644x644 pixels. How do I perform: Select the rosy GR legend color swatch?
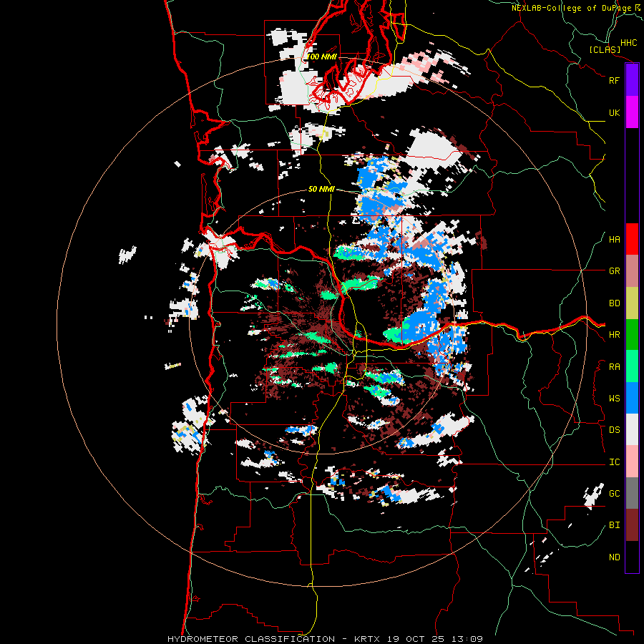pyautogui.click(x=632, y=271)
